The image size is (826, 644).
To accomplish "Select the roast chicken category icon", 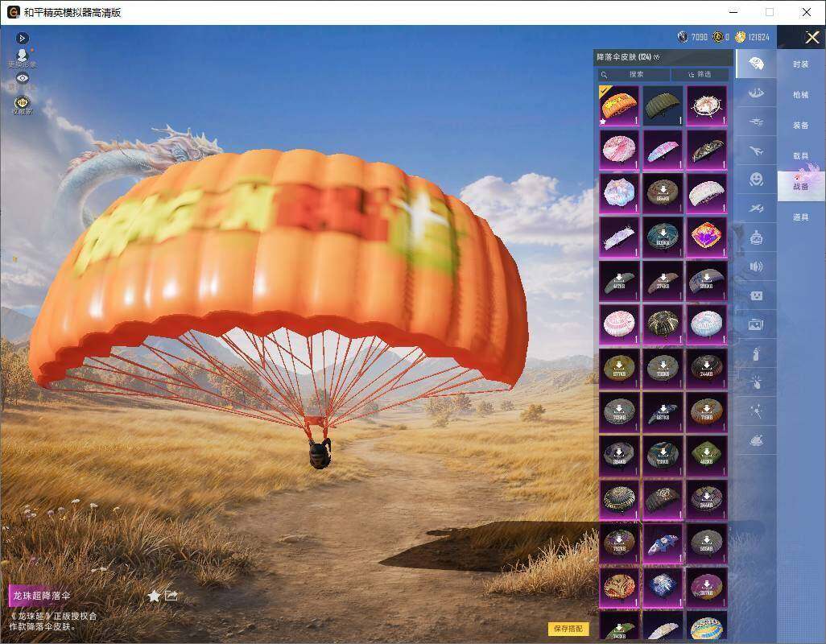I will (756, 440).
